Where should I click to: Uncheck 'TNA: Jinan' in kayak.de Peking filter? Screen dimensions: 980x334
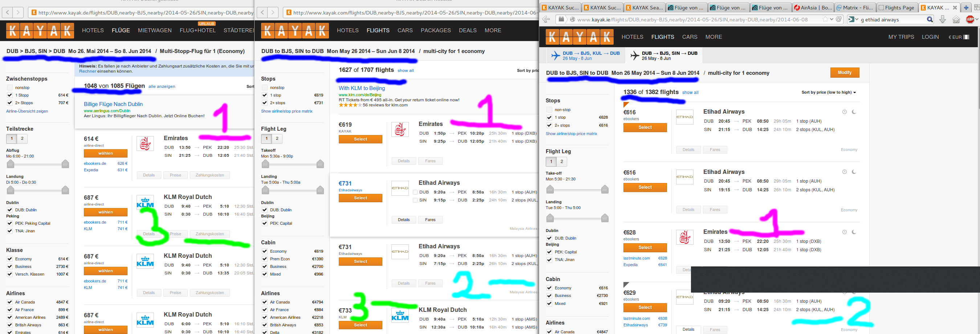point(10,231)
